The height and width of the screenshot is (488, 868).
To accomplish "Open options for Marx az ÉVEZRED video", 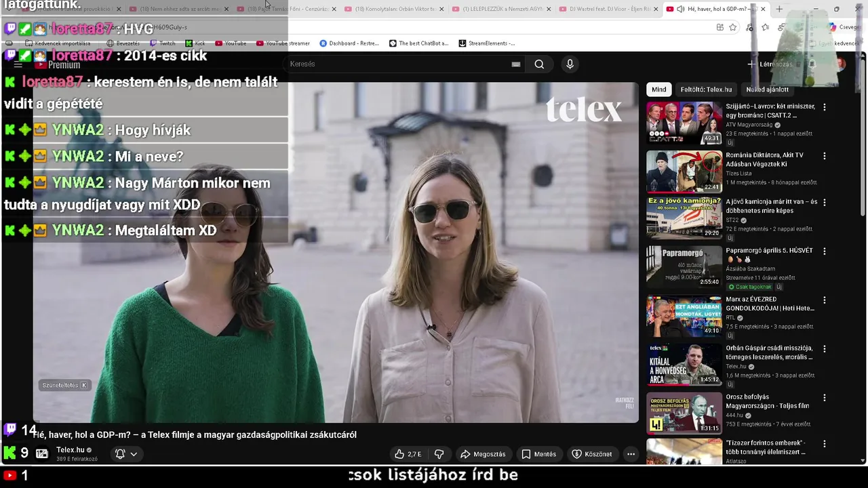I will (x=825, y=300).
